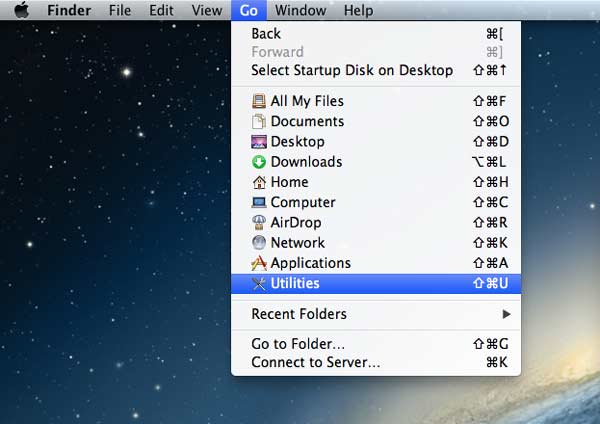Open the View menu
The height and width of the screenshot is (424, 600).
(207, 10)
